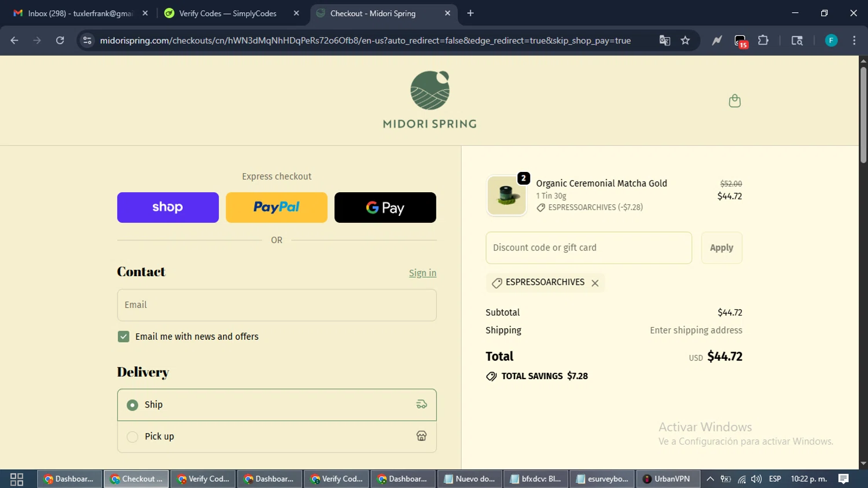Click the Midori Spring logo
The image size is (868, 488).
point(430,100)
